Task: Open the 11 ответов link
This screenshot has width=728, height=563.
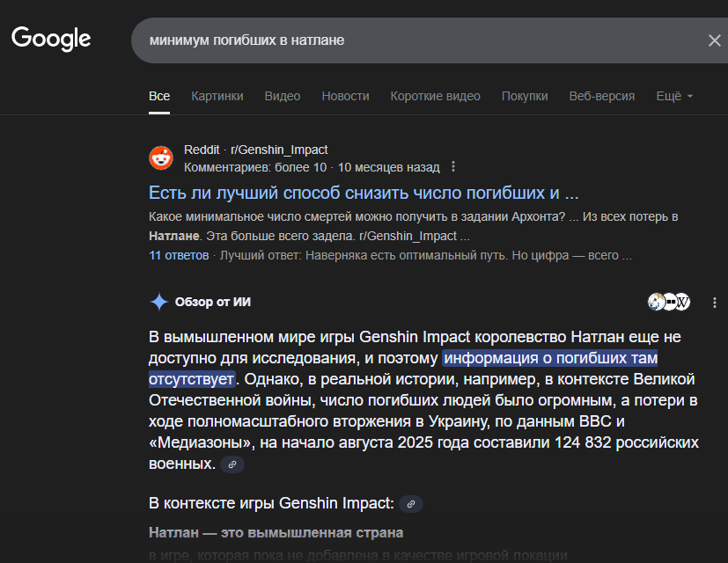Action: tap(179, 255)
